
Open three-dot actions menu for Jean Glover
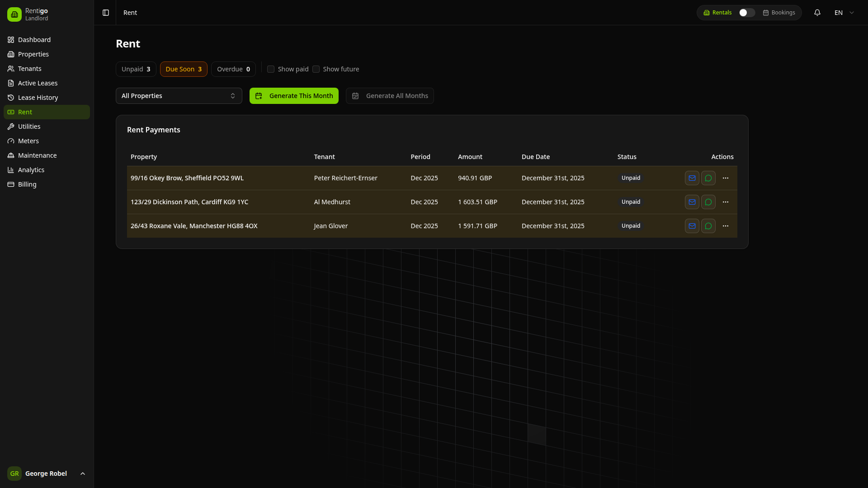pyautogui.click(x=725, y=226)
